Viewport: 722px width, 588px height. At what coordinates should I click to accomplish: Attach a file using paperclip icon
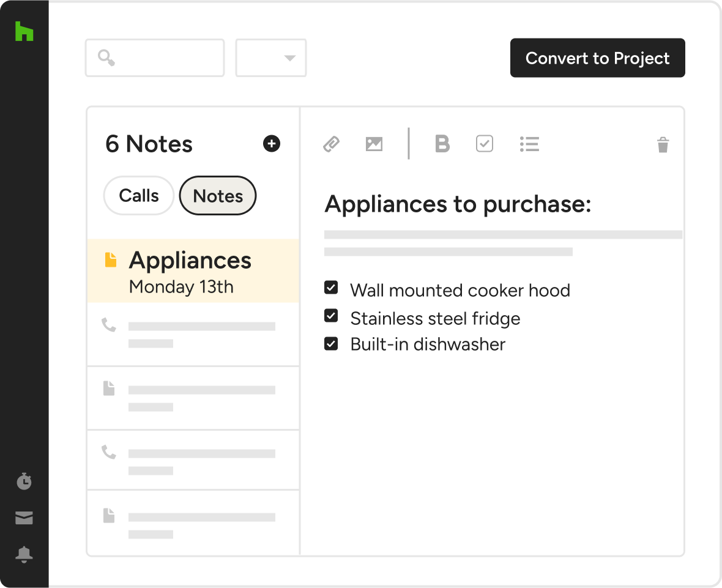tap(331, 144)
